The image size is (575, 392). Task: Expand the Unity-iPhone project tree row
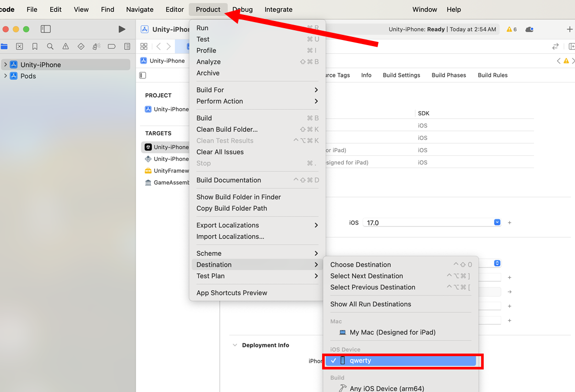point(5,65)
